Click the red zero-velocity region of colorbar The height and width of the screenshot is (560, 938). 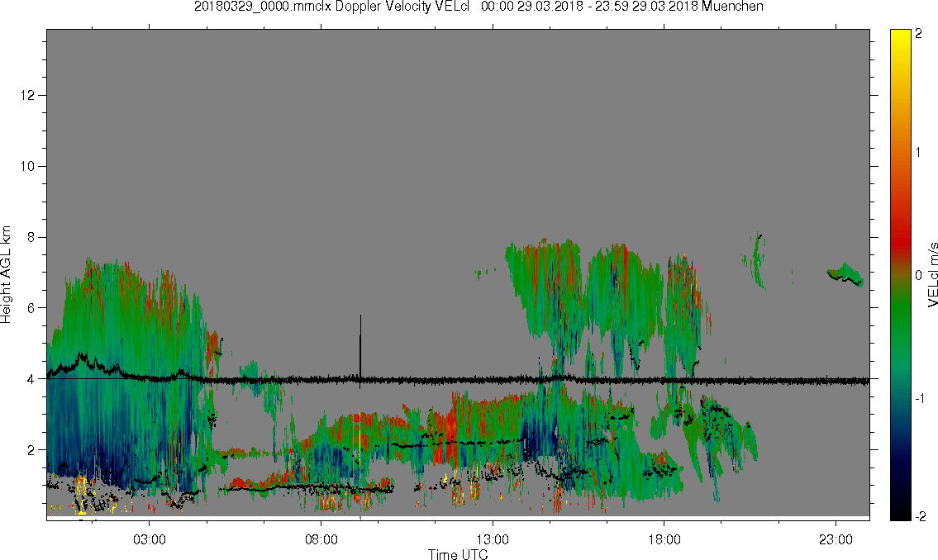point(900,245)
